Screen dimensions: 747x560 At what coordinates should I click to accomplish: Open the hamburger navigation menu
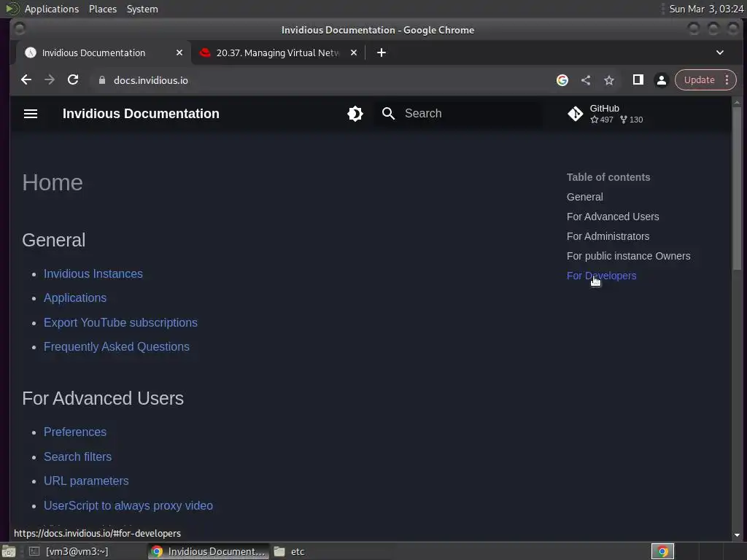pyautogui.click(x=31, y=113)
